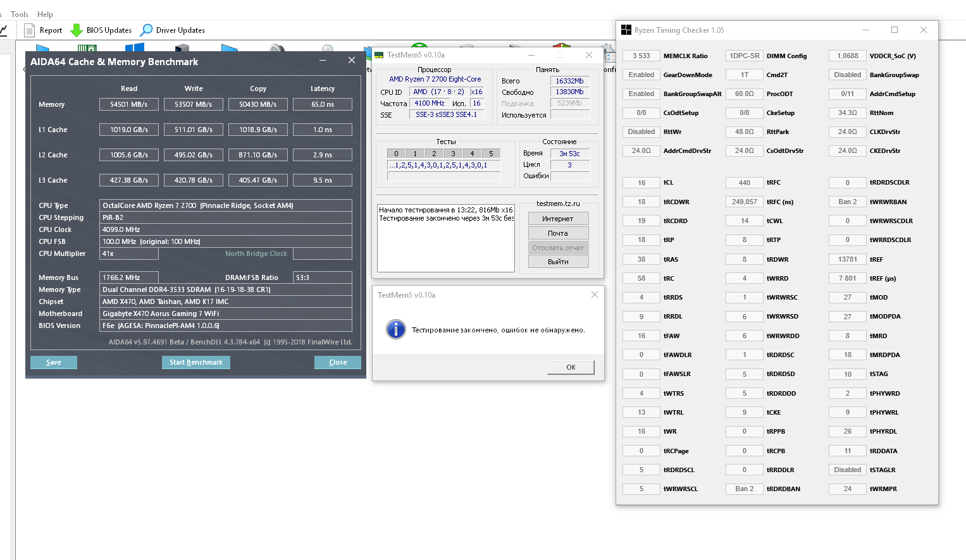This screenshot has width=966, height=560.
Task: Click the tSTAGLR Disabled field
Action: pos(848,470)
